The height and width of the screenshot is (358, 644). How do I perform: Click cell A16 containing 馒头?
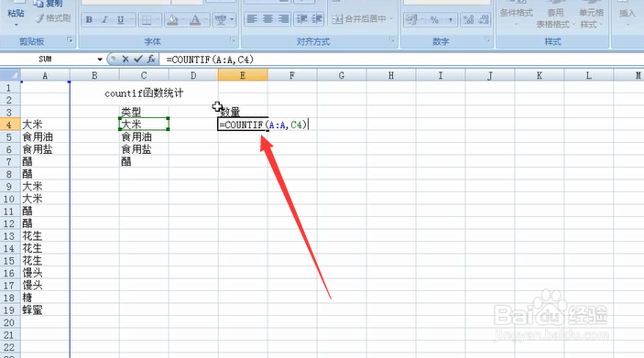45,273
